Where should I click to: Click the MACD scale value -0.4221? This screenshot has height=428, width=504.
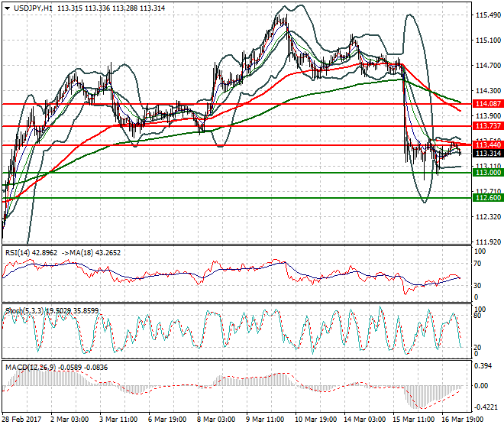coord(486,407)
